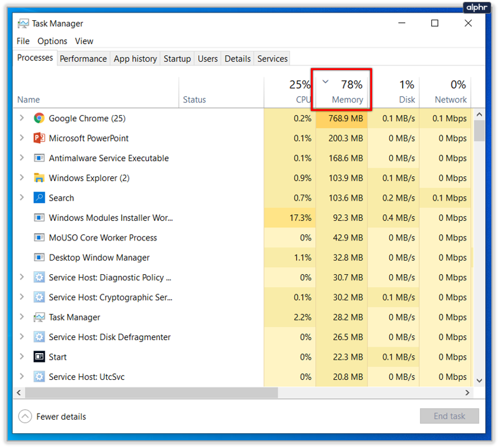Image resolution: width=499 pixels, height=448 pixels.
Task: Click the End task button
Action: [x=449, y=416]
